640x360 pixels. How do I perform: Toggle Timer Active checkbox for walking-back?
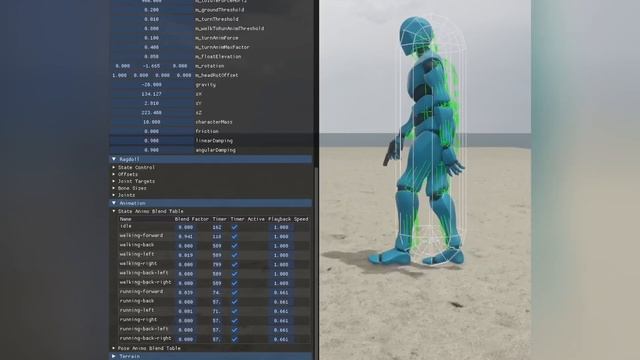[x=235, y=246]
